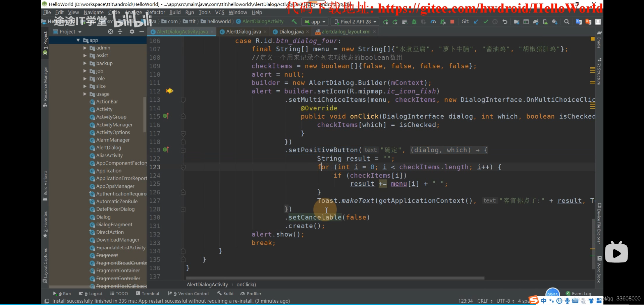Screen dimensions: 644x305
Task: Open the Logcat tool window
Action: point(91,294)
